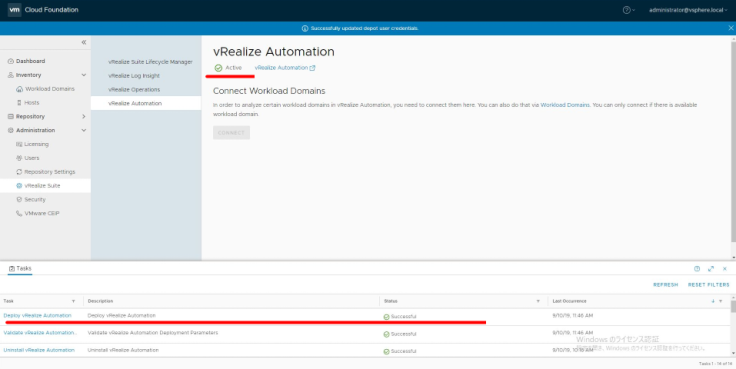This screenshot has height=369, width=736.
Task: Select vRealize Suite in sidebar
Action: 42,185
